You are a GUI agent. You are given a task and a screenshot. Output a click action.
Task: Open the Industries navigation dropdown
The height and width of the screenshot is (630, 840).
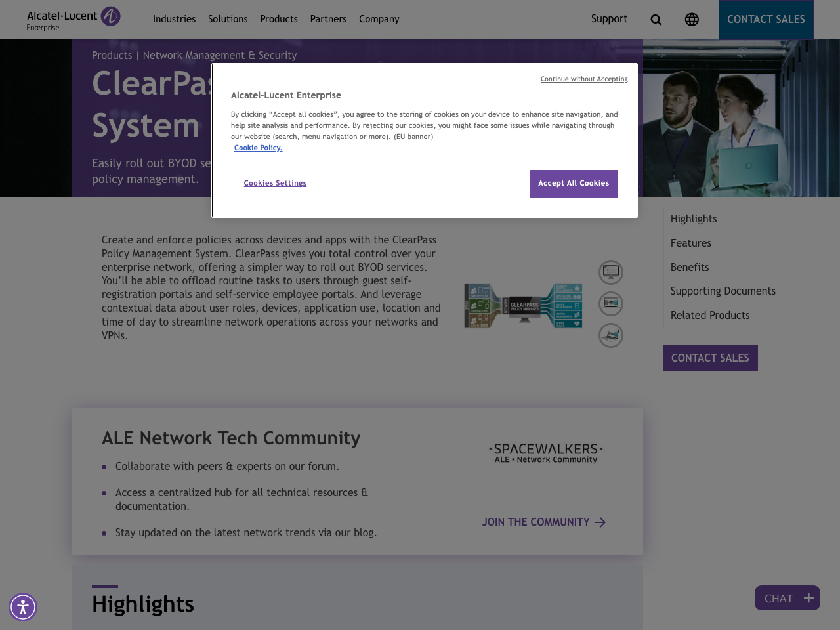(x=173, y=18)
